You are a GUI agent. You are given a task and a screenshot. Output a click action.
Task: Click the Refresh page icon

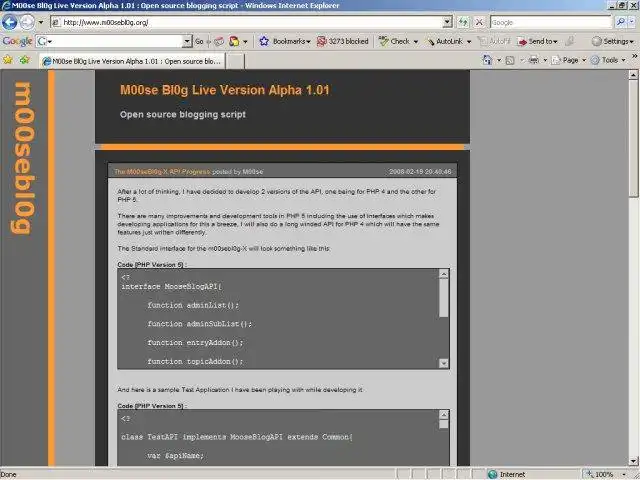pos(463,22)
